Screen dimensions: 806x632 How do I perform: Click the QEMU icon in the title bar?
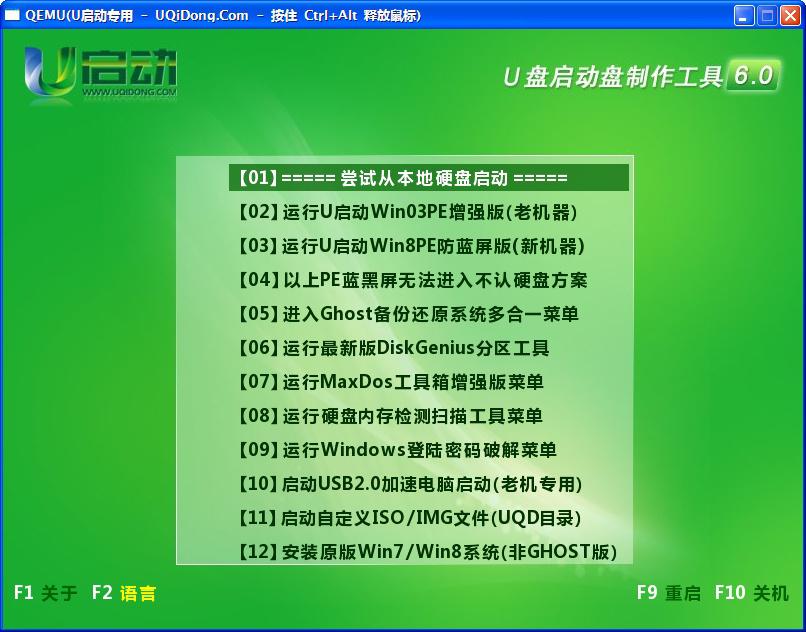click(14, 15)
